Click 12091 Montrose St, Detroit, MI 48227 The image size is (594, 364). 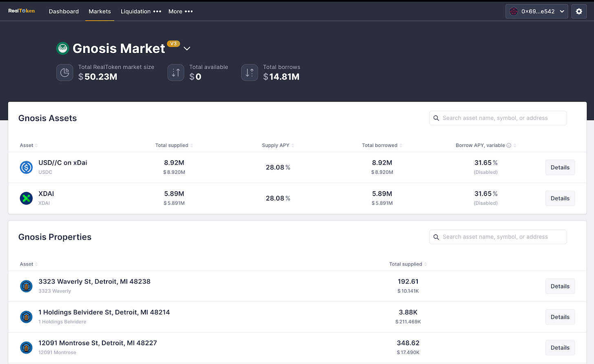[98, 343]
